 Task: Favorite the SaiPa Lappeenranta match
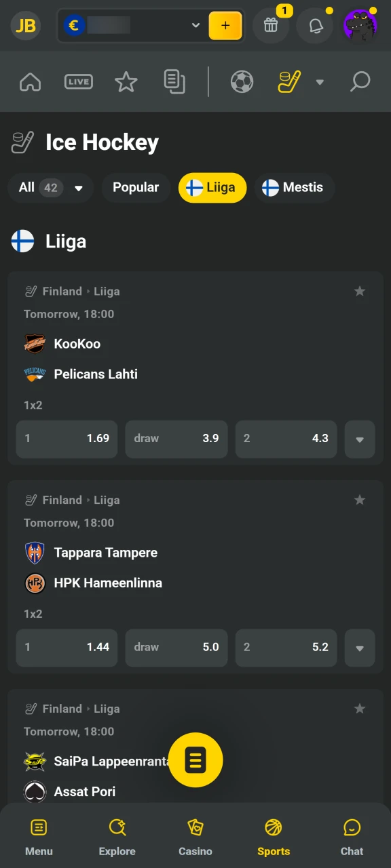tap(360, 709)
